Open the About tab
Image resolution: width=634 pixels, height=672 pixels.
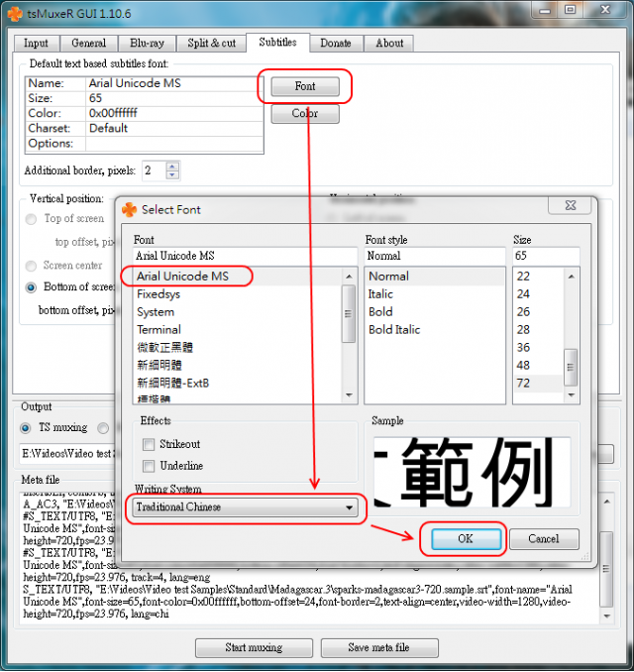[389, 44]
